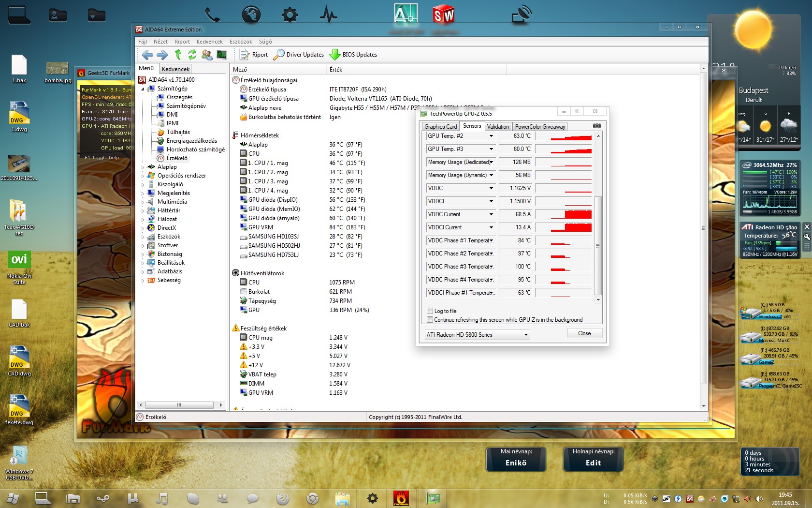This screenshot has height=508, width=812.
Task: Open the VDDC Current sensor dropdown
Action: pos(491,214)
